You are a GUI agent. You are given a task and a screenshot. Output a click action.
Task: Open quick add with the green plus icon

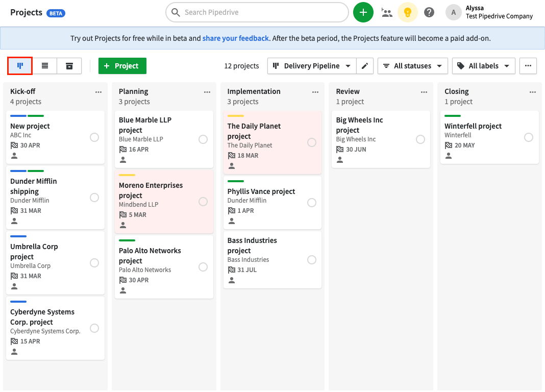click(363, 12)
